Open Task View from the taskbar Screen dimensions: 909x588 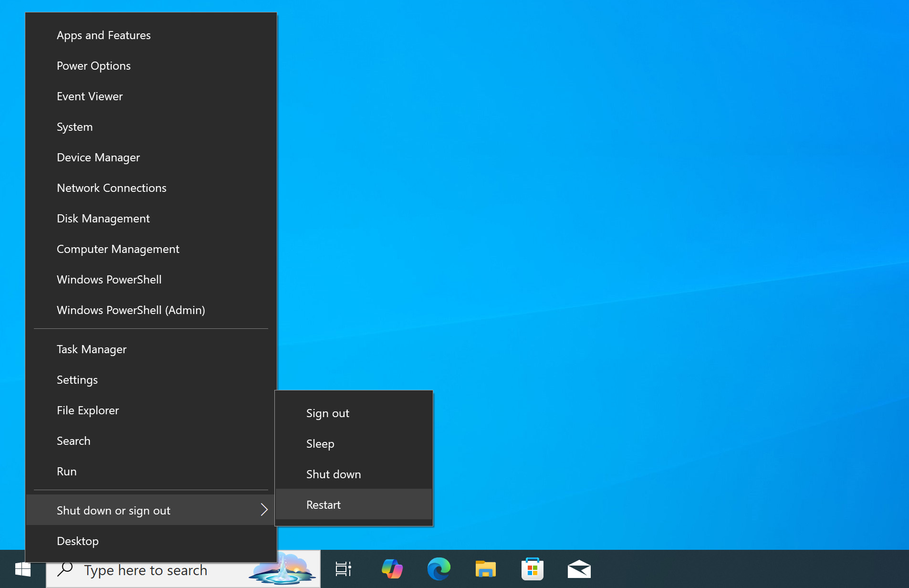click(x=343, y=569)
